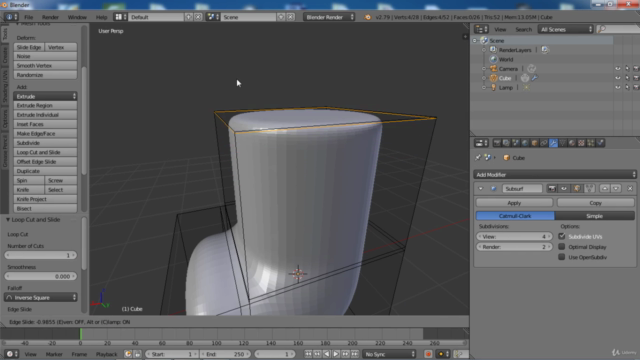640x360 pixels.
Task: Play the animation in reverse
Action: pos(327,354)
